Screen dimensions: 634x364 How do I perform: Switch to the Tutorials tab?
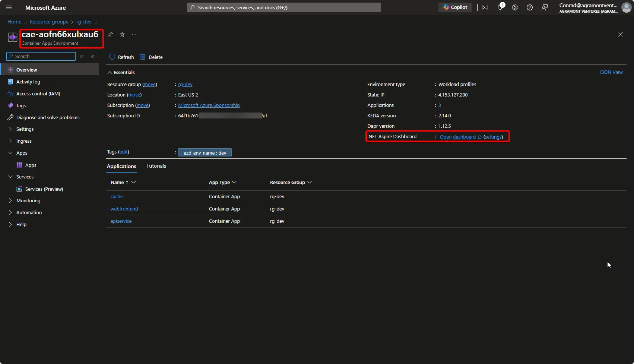pos(156,166)
